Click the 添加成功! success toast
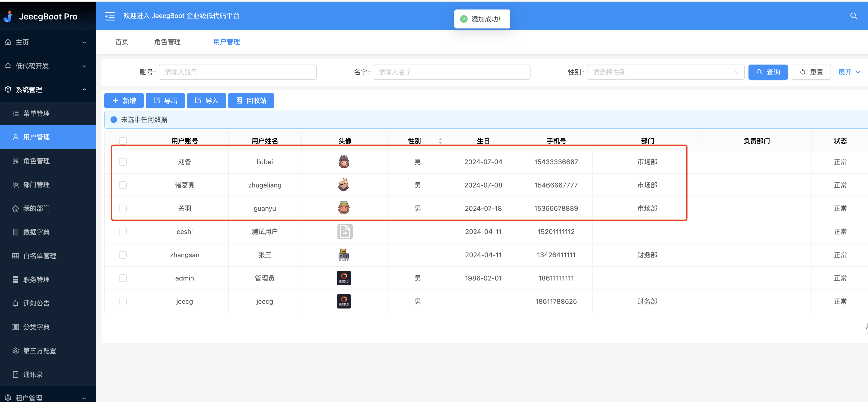This screenshot has width=868, height=402. coord(482,19)
